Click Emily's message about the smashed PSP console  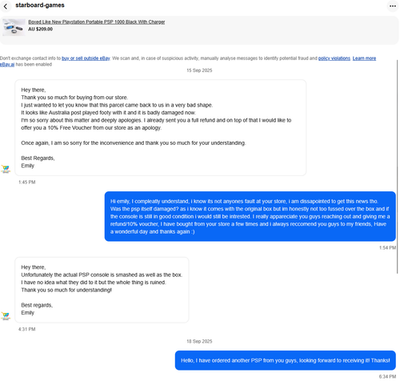click(x=102, y=290)
